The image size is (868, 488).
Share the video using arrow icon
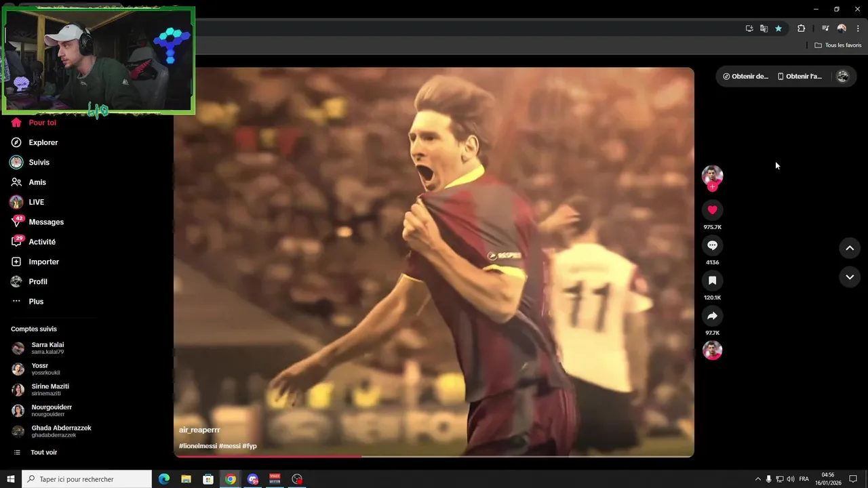tap(712, 316)
